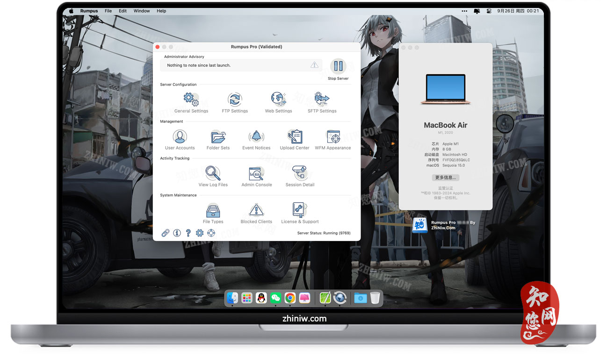Open the Edit menu
The width and height of the screenshot is (607, 364).
pyautogui.click(x=123, y=11)
